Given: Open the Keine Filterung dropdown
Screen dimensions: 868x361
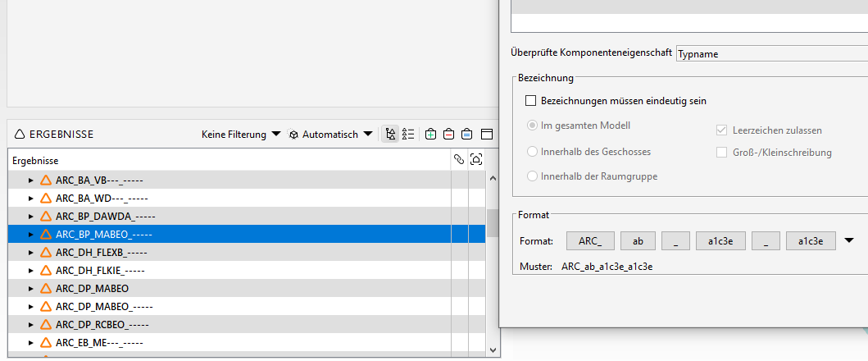Looking at the screenshot, I should (241, 135).
